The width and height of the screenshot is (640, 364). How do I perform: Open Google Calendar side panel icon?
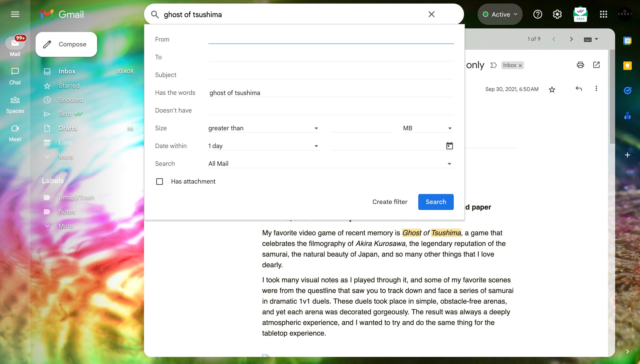click(x=627, y=41)
